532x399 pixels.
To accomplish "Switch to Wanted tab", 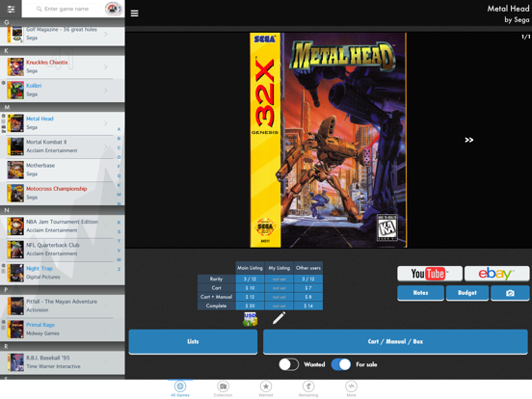I will [266, 388].
